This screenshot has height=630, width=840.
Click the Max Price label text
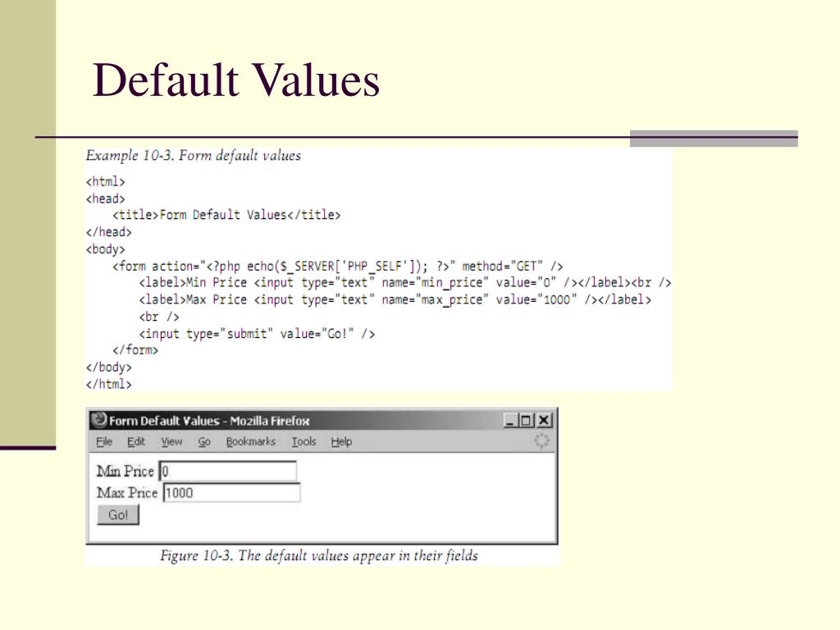126,493
